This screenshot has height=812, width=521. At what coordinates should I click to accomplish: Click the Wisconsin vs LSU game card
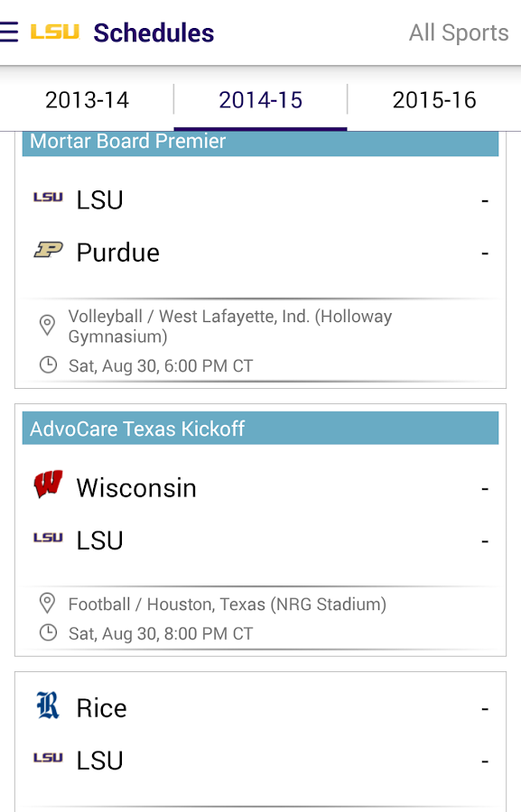pyautogui.click(x=260, y=514)
